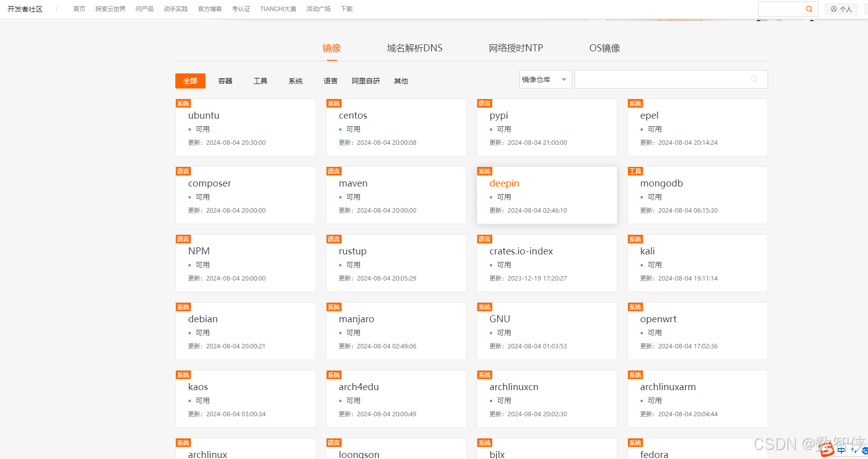
Task: Click the 系统 tag on deepin card
Action: [485, 171]
